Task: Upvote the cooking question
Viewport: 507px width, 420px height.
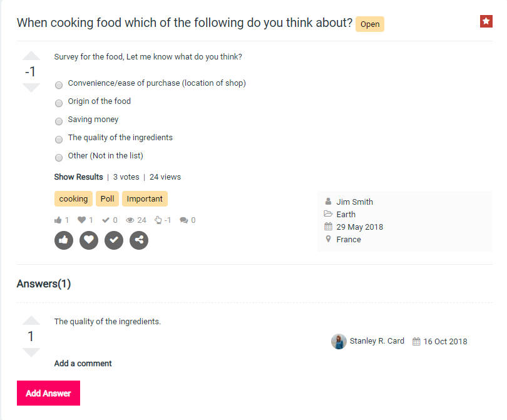Action: pos(31,56)
